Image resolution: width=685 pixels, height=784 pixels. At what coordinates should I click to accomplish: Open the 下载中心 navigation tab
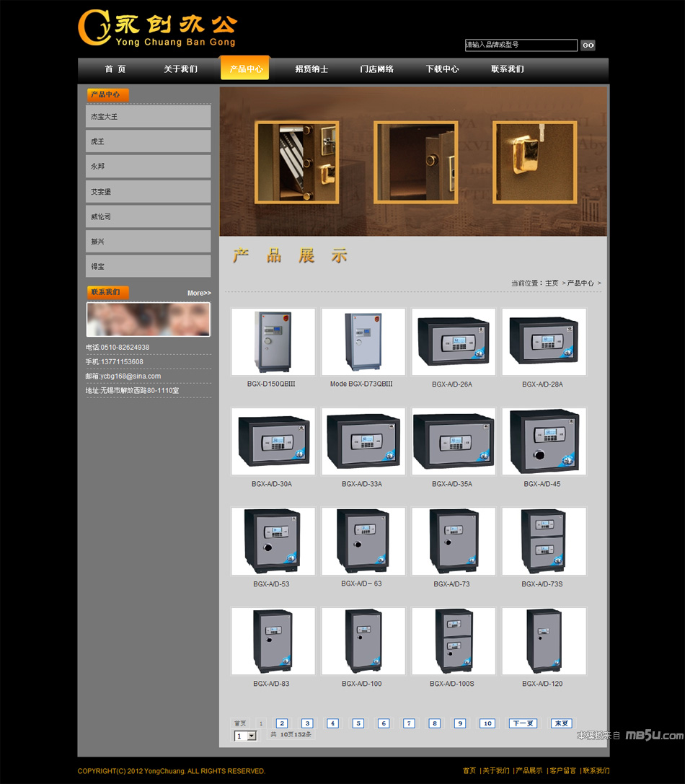click(441, 69)
